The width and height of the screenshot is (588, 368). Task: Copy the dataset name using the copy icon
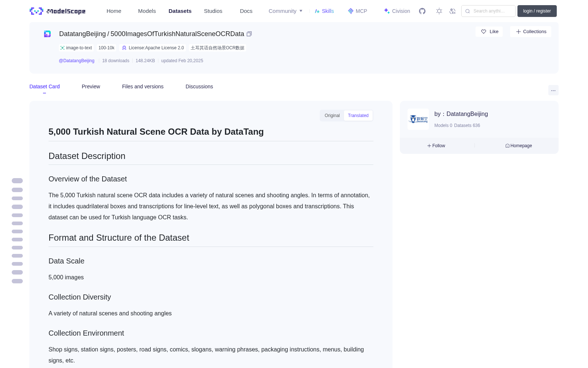[249, 34]
